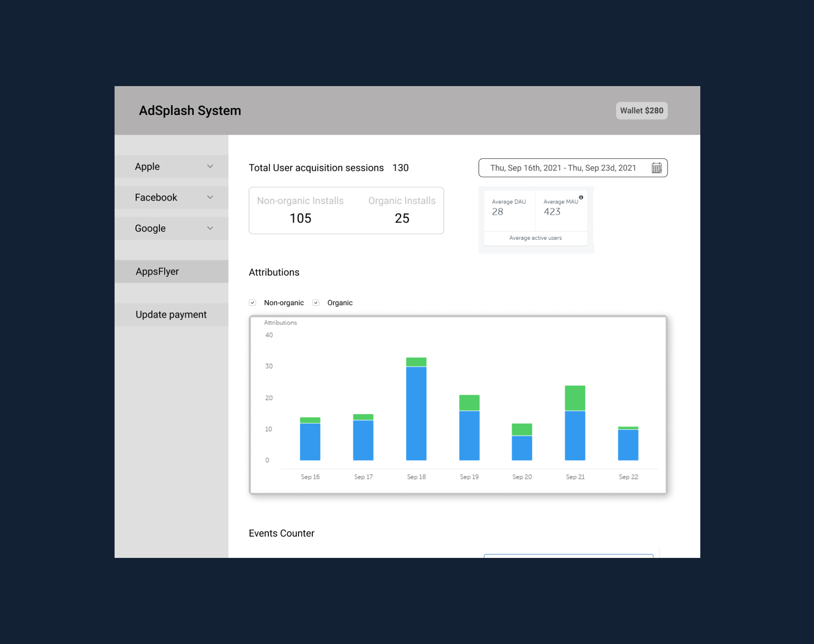This screenshot has width=814, height=644.
Task: Select AppsFlyer in the sidebar
Action: pos(171,272)
